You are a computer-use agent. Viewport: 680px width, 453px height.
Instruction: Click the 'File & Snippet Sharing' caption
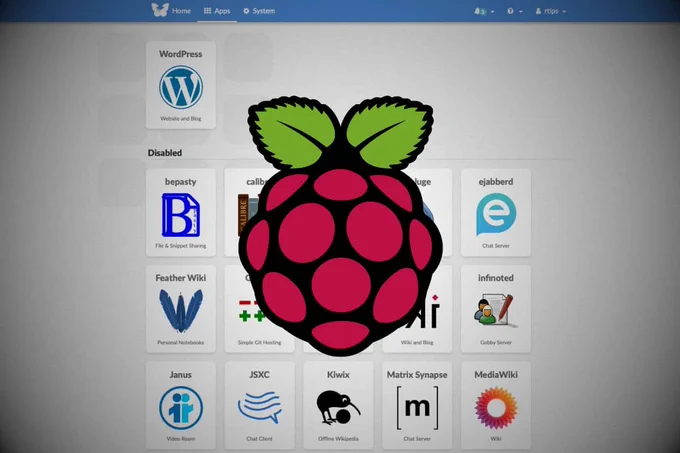(x=180, y=246)
